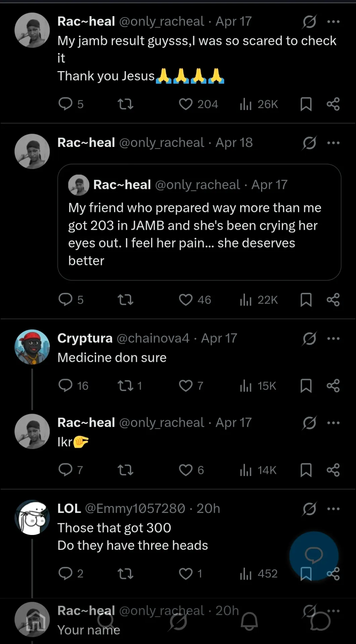Repost the Medicine don sure tweet
This screenshot has width=356, height=644.
pos(125,386)
